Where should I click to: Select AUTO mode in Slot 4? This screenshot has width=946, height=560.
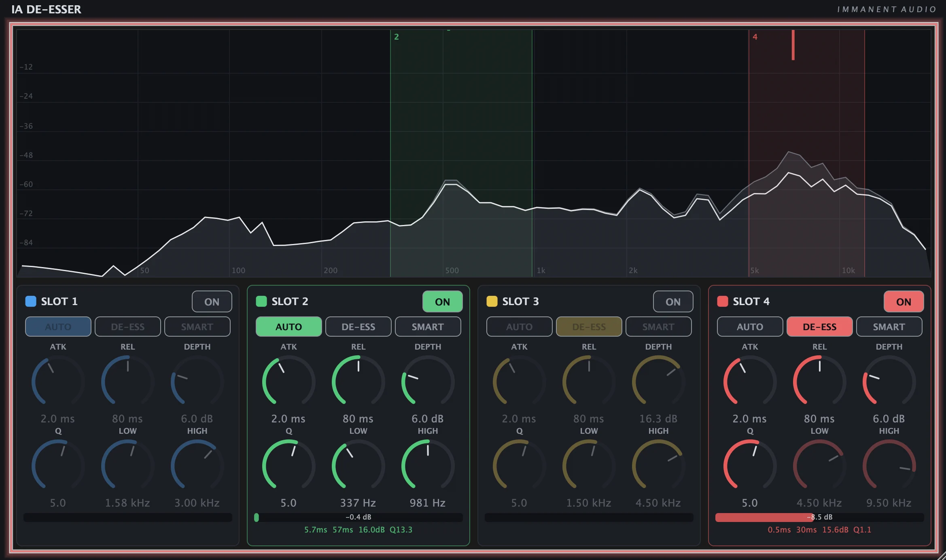point(750,327)
